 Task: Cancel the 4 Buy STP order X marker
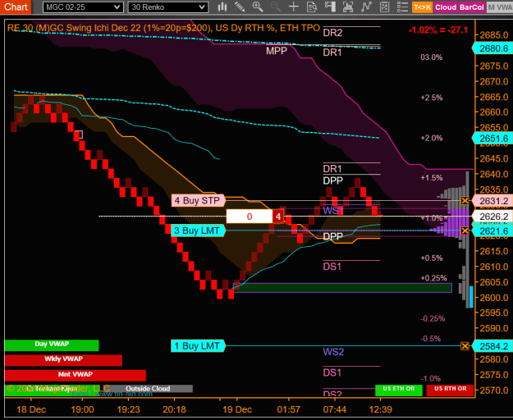[465, 201]
